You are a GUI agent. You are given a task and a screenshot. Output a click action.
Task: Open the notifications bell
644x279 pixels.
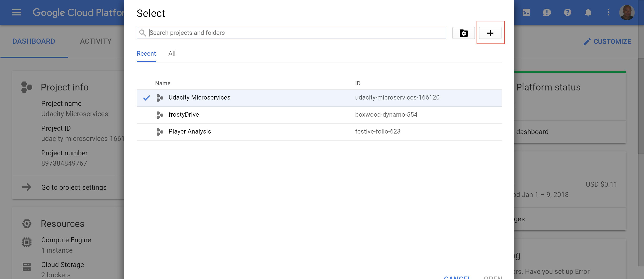(x=588, y=12)
